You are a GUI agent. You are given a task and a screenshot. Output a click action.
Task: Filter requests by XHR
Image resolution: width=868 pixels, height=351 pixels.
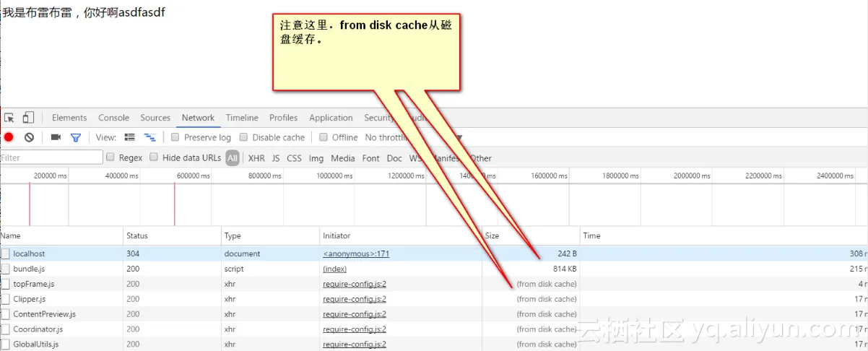[256, 158]
